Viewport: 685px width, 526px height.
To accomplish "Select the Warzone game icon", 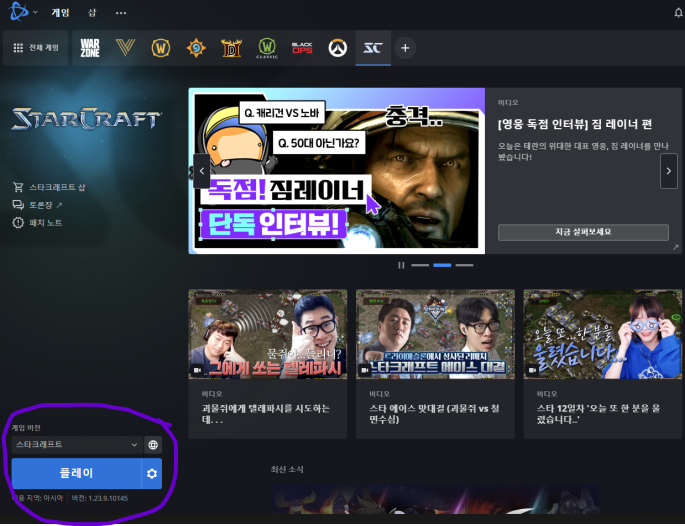I will 90,48.
